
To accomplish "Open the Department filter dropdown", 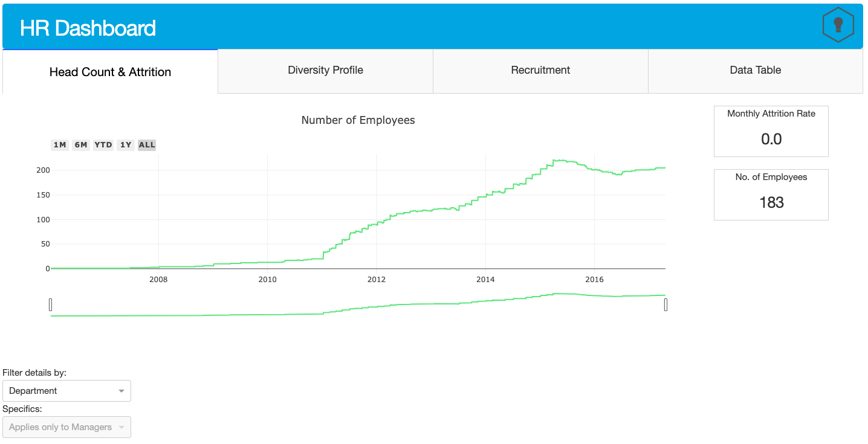I will (x=66, y=391).
